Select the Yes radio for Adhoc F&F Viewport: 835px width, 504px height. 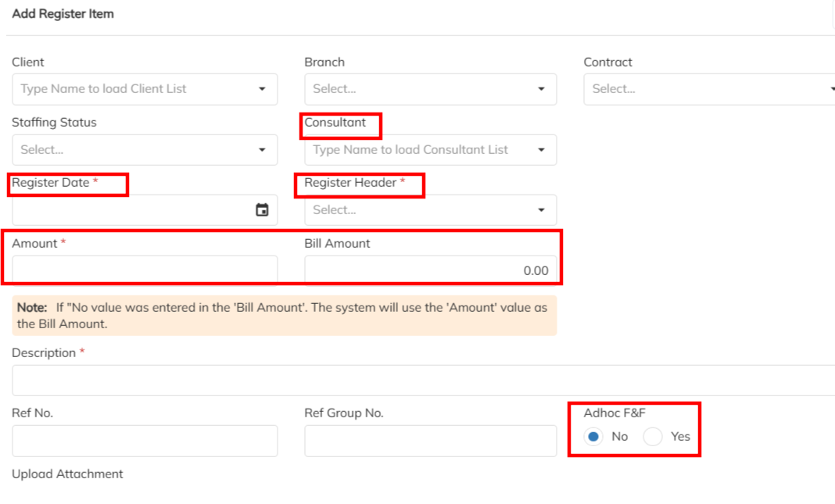653,437
